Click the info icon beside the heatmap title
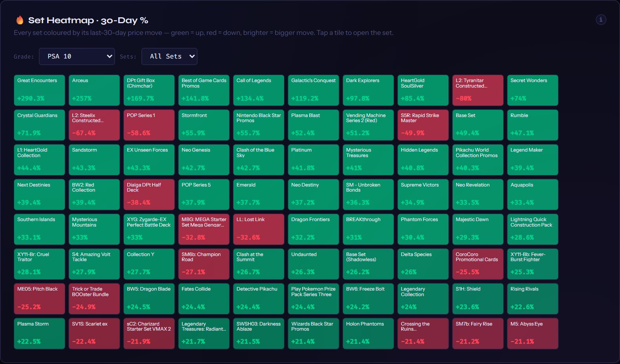620x364 pixels. point(601,20)
